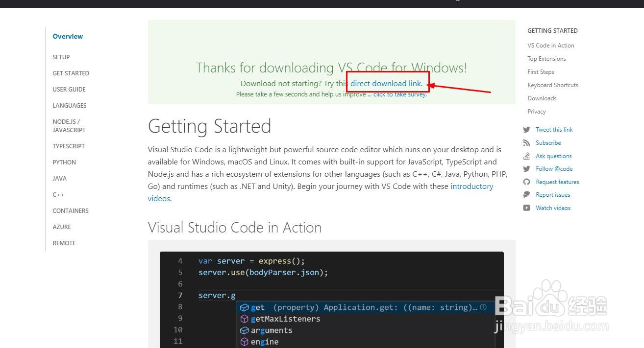The image size is (644, 348).
Task: Click the Visual Studio Code in Action heading
Action: click(x=235, y=228)
